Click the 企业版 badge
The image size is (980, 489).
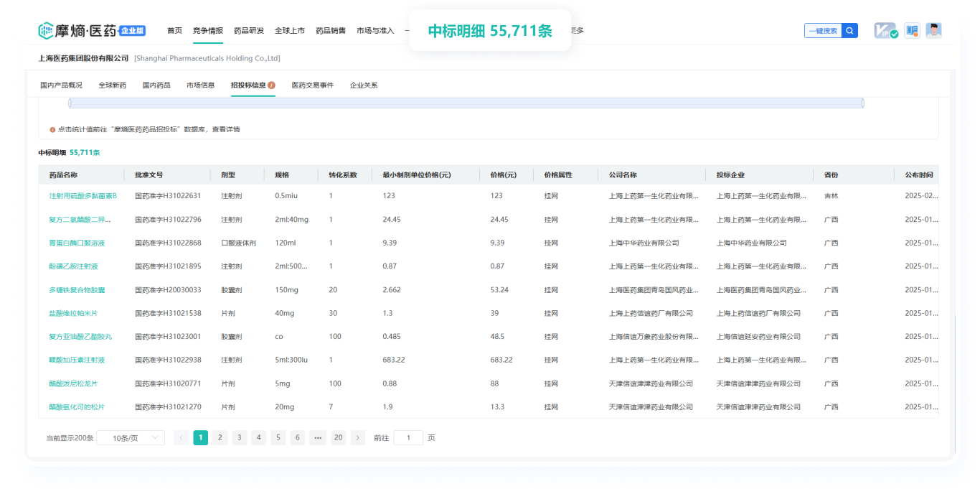[132, 31]
